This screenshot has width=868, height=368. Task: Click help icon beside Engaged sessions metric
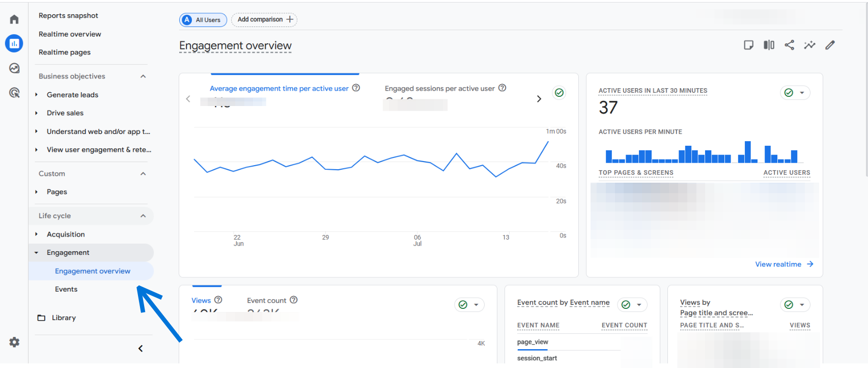click(502, 88)
